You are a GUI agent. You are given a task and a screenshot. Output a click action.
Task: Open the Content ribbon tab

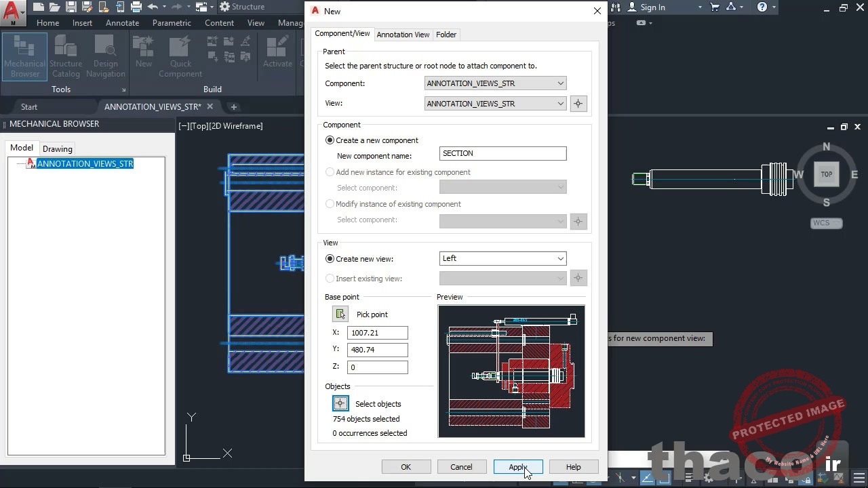tap(219, 22)
